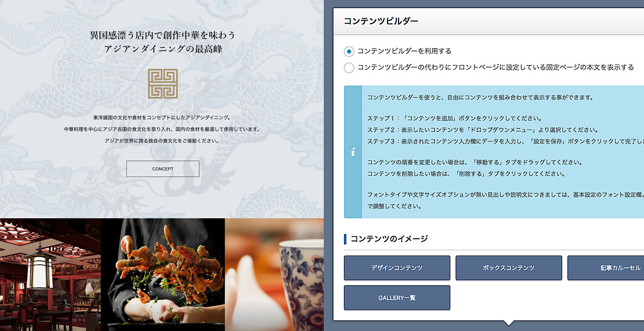Click the コンテンツのイメージ section heading

[x=389, y=239]
